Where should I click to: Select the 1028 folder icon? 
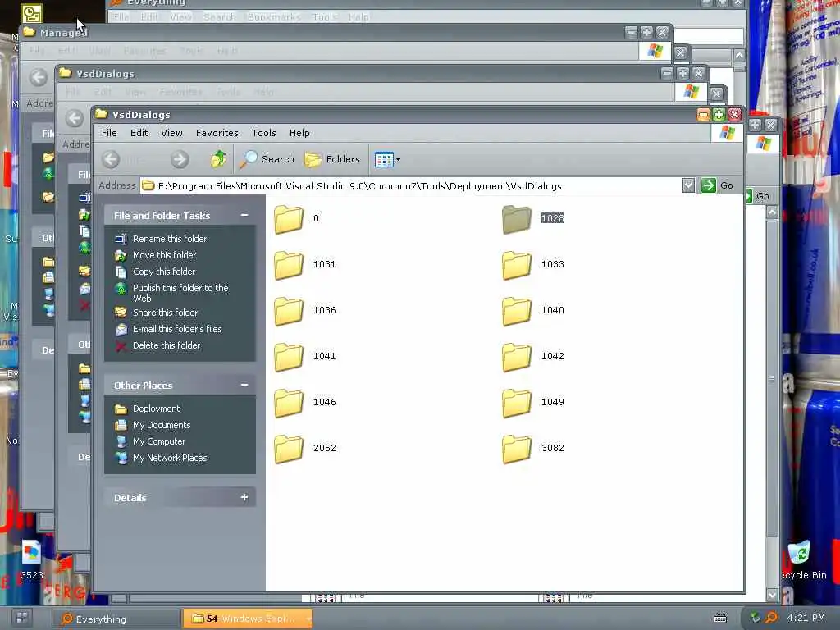tap(517, 219)
